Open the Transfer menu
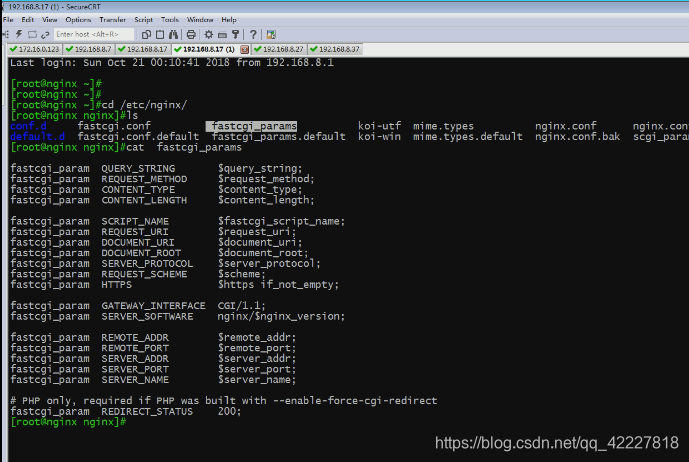The height and width of the screenshot is (462, 689). pos(112,20)
